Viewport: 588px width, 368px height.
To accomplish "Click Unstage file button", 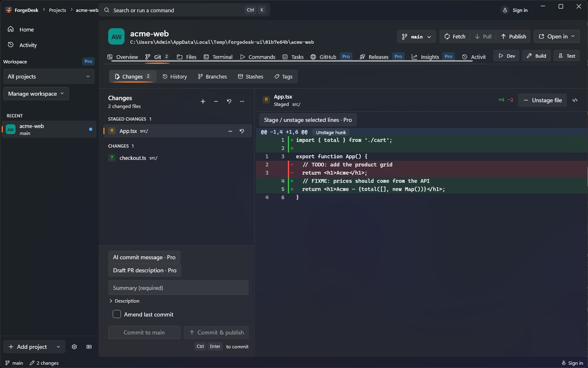I will tap(542, 100).
